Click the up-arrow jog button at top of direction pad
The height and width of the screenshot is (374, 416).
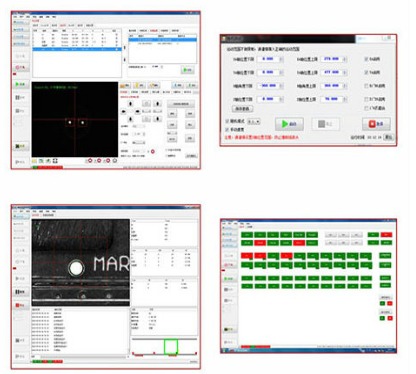point(131,104)
